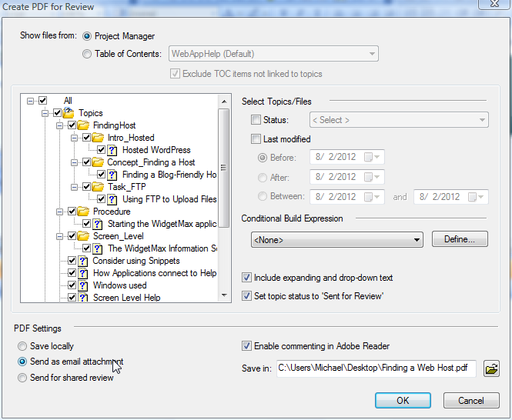Uncheck the Topics folder checkbox
Image resolution: width=512 pixels, height=420 pixels.
coord(58,113)
